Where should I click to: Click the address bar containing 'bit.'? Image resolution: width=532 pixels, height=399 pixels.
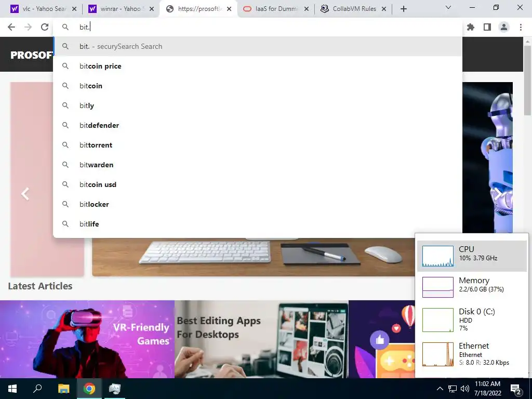(x=258, y=27)
